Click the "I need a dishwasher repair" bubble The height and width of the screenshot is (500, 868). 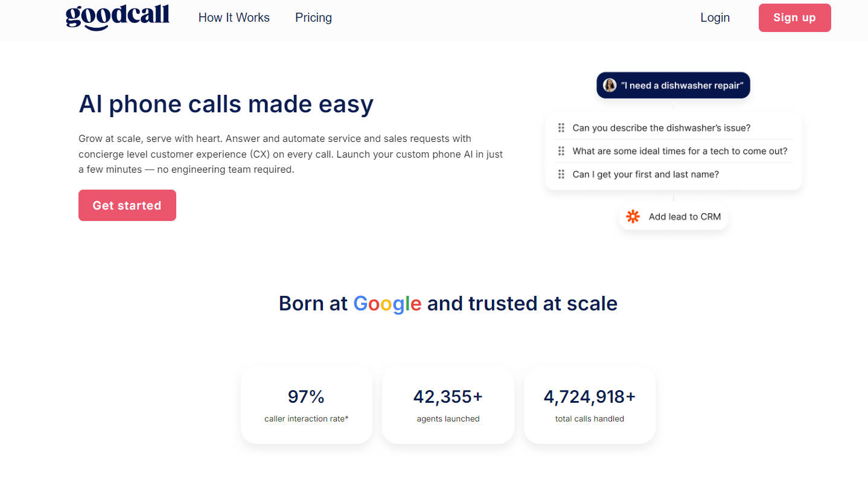tap(681, 86)
